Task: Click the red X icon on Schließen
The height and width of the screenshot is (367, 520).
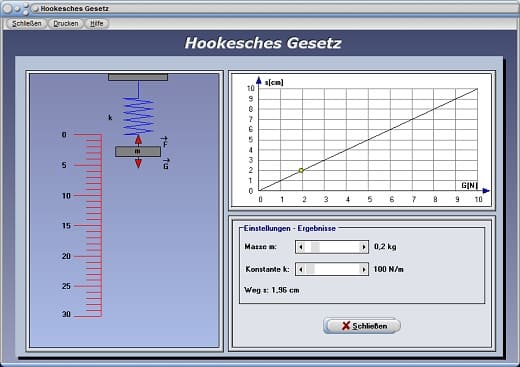Action: click(x=346, y=326)
